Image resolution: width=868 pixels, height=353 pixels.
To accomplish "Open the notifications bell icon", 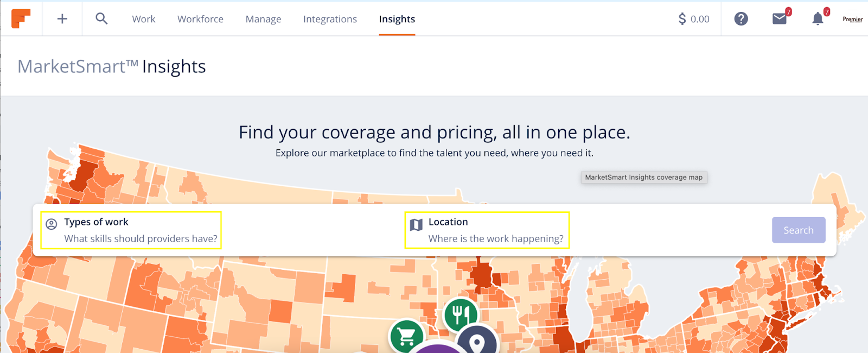I will (x=818, y=19).
